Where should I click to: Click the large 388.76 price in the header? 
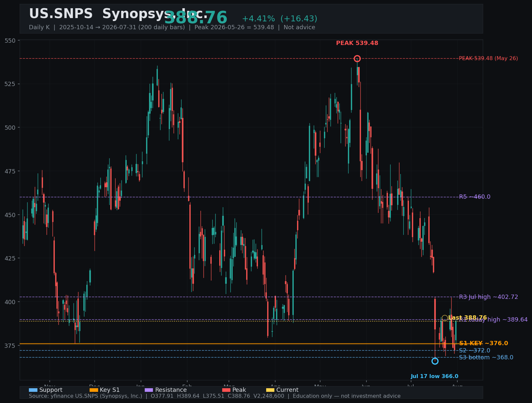click(196, 18)
